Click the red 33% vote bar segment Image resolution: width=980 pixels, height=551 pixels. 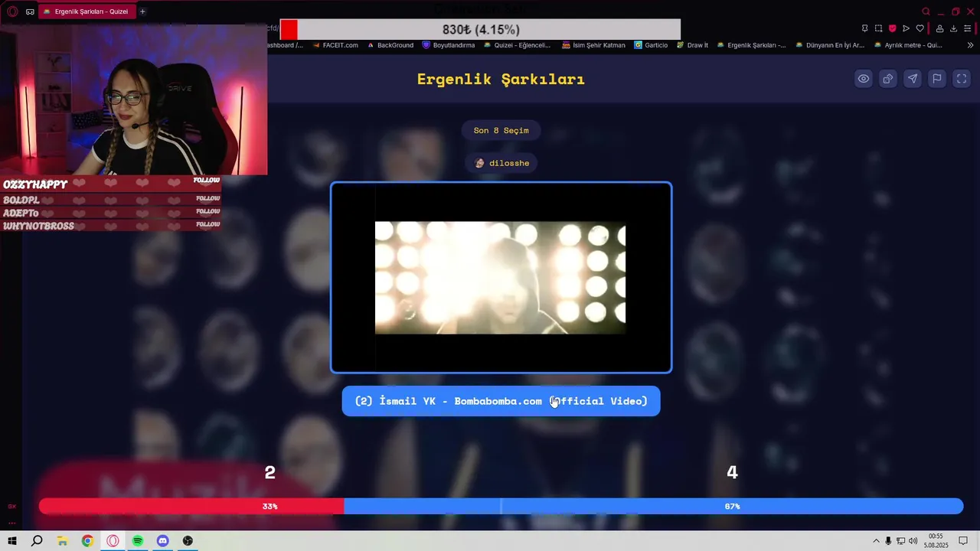(x=191, y=507)
